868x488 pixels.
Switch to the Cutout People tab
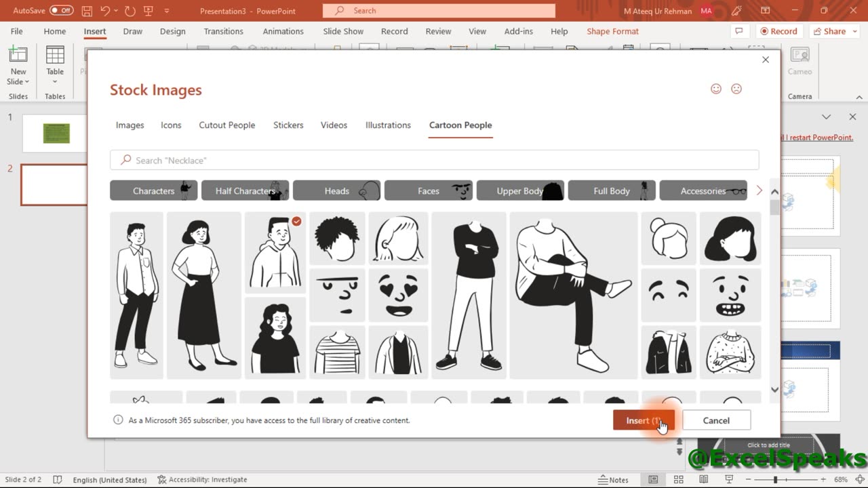click(x=227, y=125)
